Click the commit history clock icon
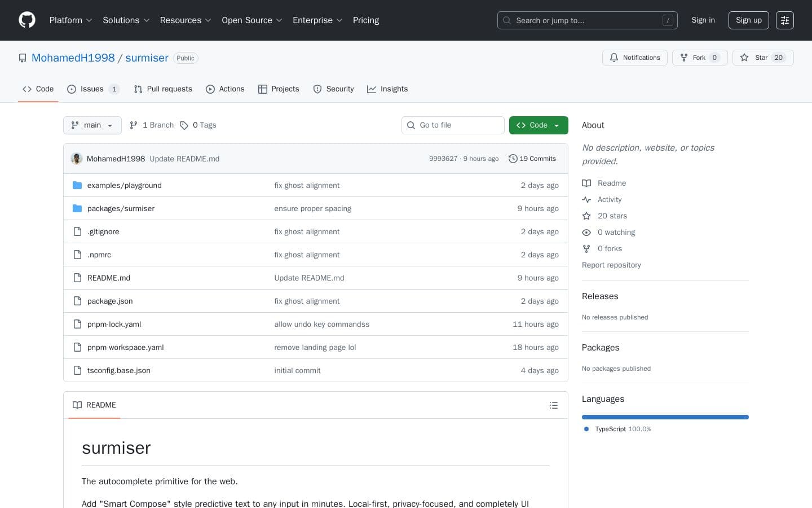The width and height of the screenshot is (812, 508). pos(513,159)
